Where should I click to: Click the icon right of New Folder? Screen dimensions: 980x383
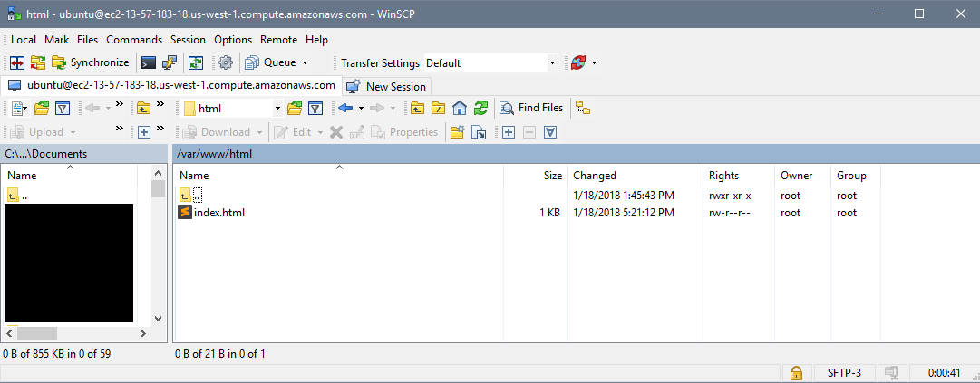coord(478,132)
